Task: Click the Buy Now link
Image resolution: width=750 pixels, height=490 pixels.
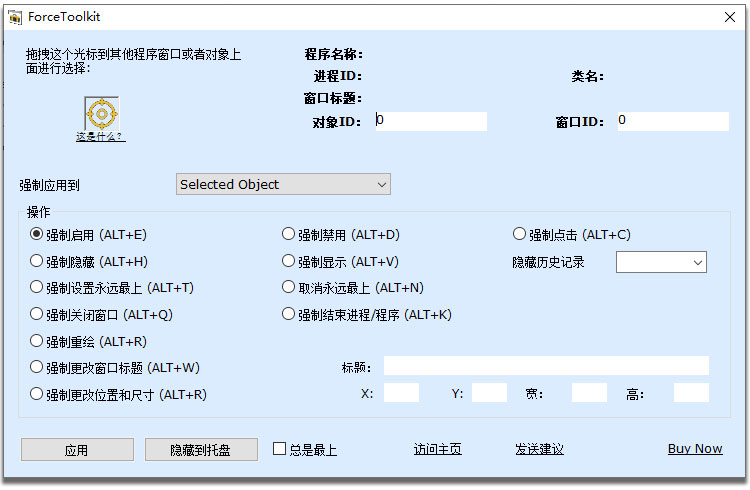Action: pos(695,449)
